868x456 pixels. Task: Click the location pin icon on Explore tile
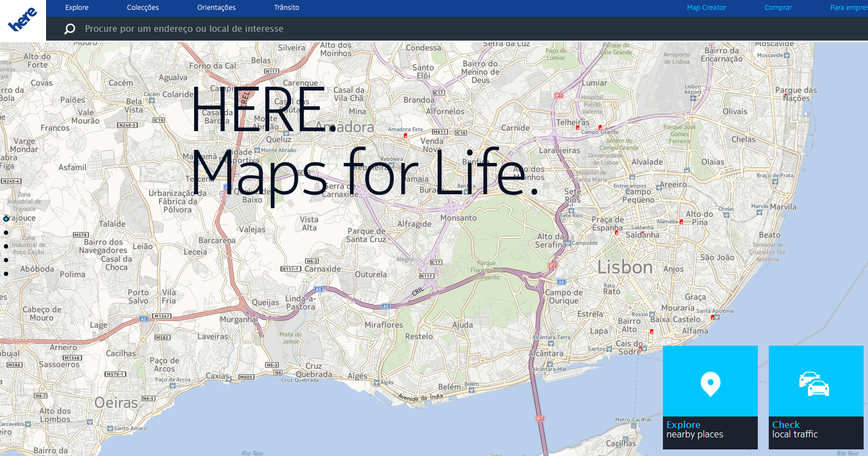(710, 384)
